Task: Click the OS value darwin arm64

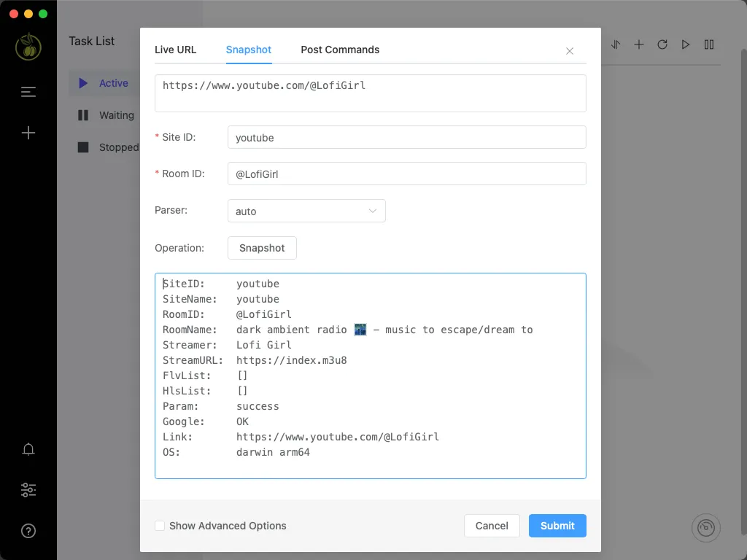Action: coord(273,452)
